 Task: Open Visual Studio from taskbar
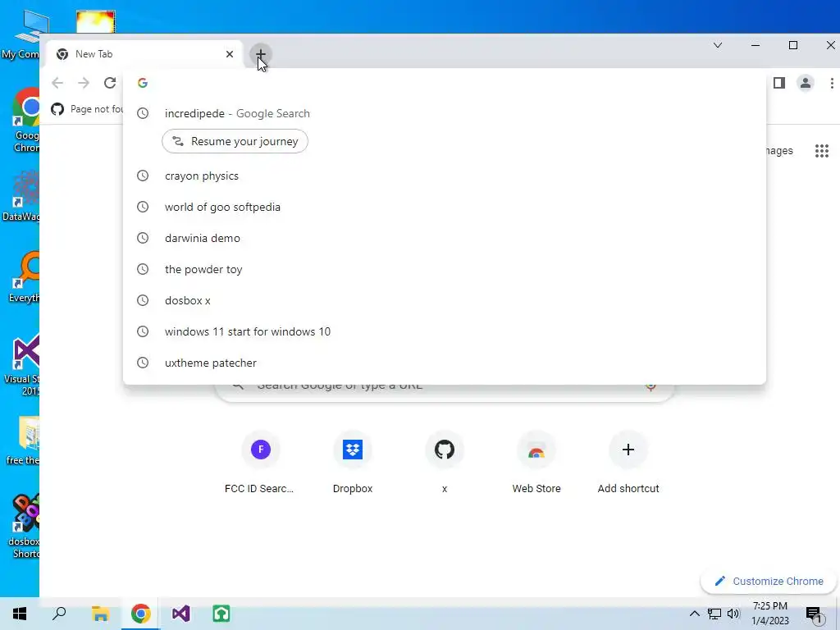181,614
